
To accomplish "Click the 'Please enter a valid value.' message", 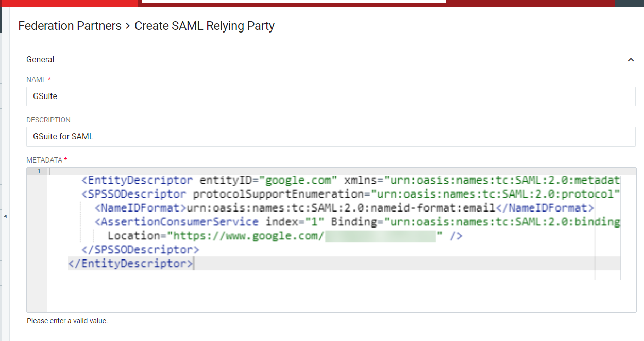I will click(x=67, y=321).
